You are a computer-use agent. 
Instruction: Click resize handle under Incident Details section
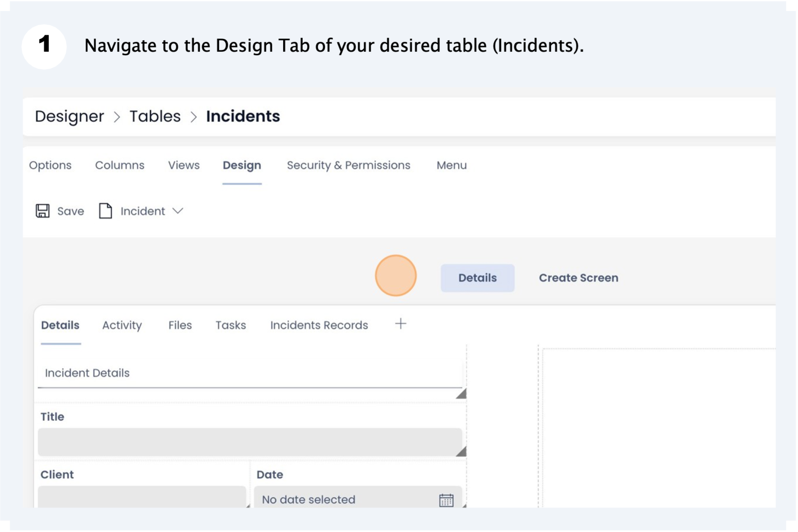[461, 393]
